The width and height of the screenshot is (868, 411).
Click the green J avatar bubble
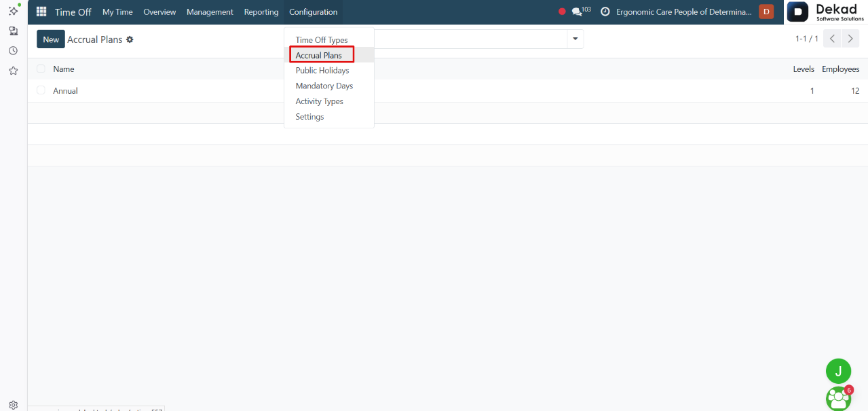pos(838,371)
